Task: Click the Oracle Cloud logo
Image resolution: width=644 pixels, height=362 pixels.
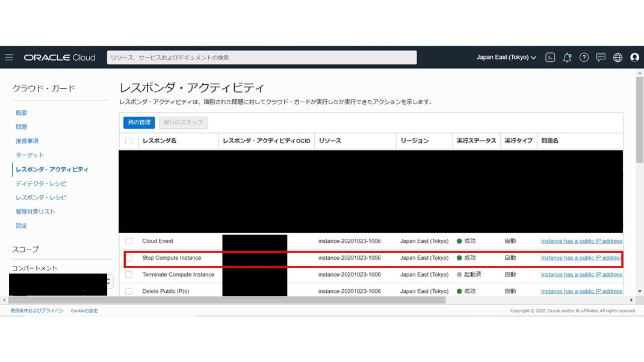Action: pos(60,58)
